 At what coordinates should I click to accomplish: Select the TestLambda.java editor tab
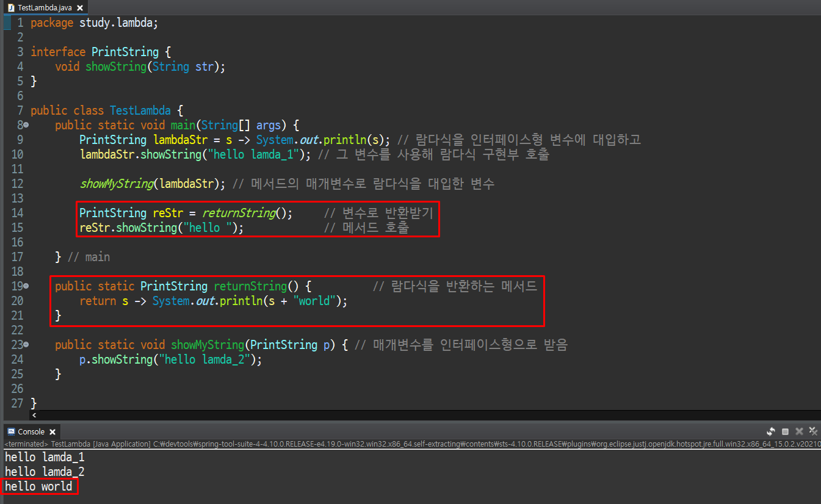pyautogui.click(x=44, y=7)
